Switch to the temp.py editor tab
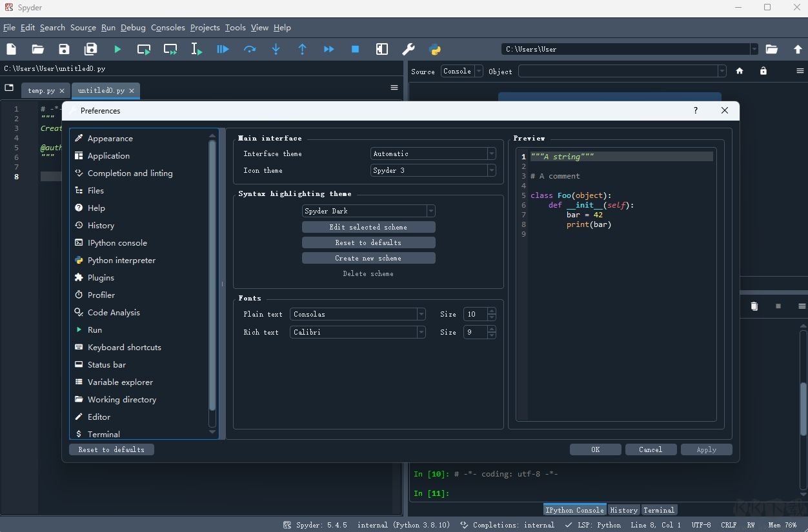 click(x=41, y=91)
